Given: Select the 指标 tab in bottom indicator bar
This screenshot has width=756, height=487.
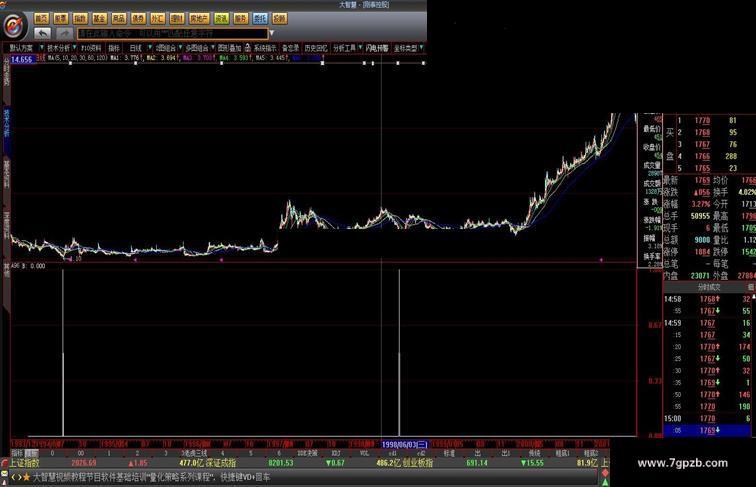Looking at the screenshot, I should pyautogui.click(x=17, y=453).
